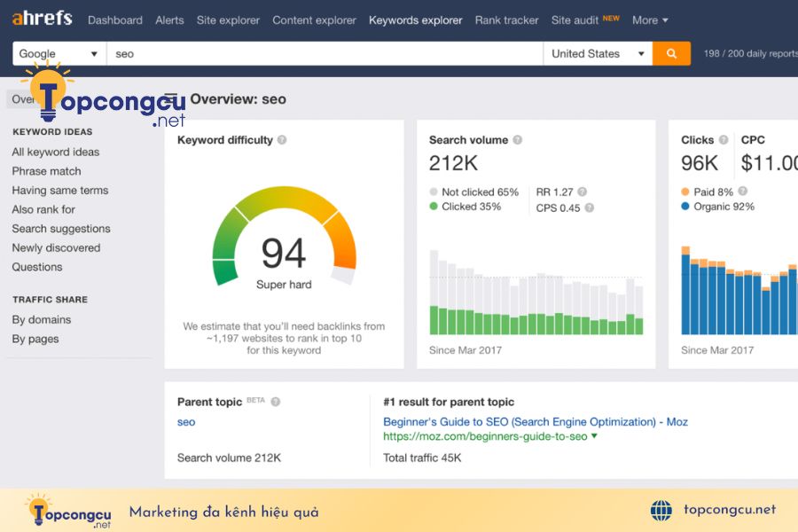Open the United States country dropdown
The image size is (798, 532).
click(598, 53)
